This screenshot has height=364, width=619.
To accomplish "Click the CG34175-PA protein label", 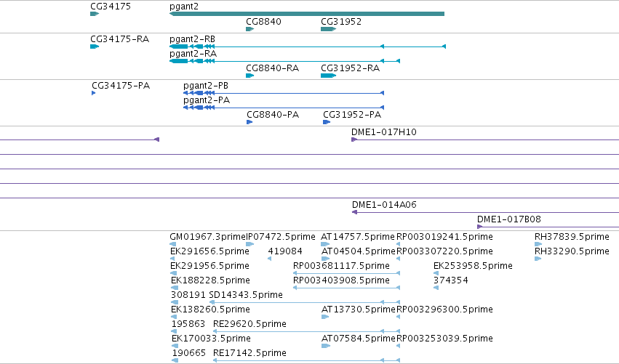I will (121, 85).
